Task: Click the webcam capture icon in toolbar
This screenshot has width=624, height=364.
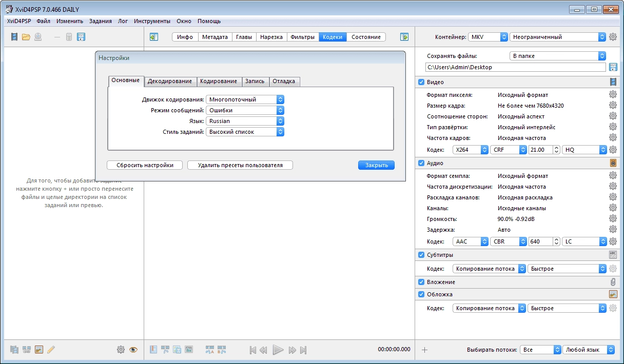Action: pyautogui.click(x=38, y=37)
